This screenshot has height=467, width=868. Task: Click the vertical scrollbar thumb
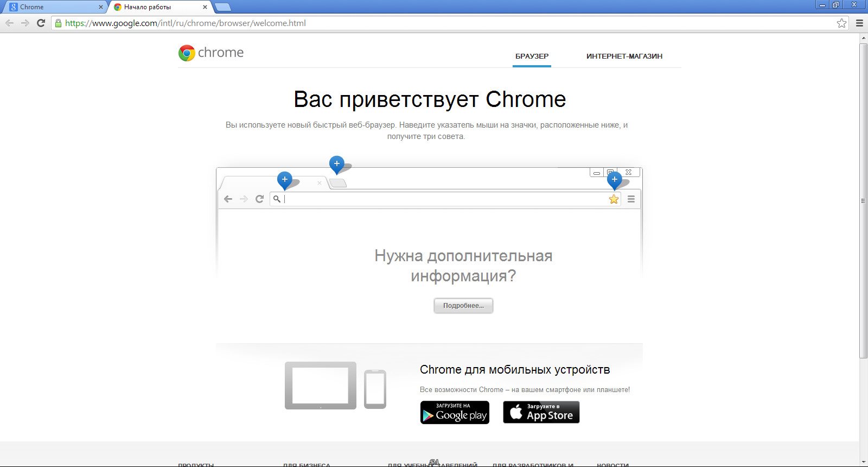(864, 201)
